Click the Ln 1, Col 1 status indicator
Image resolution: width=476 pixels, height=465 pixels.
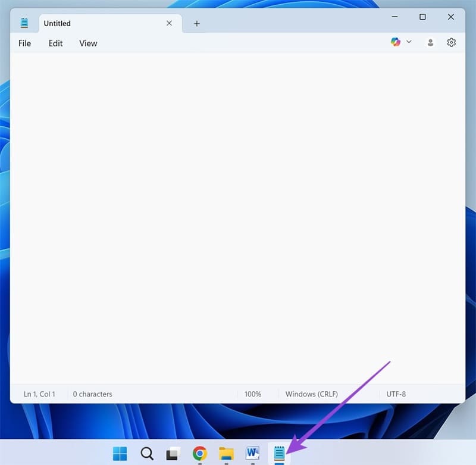click(39, 394)
